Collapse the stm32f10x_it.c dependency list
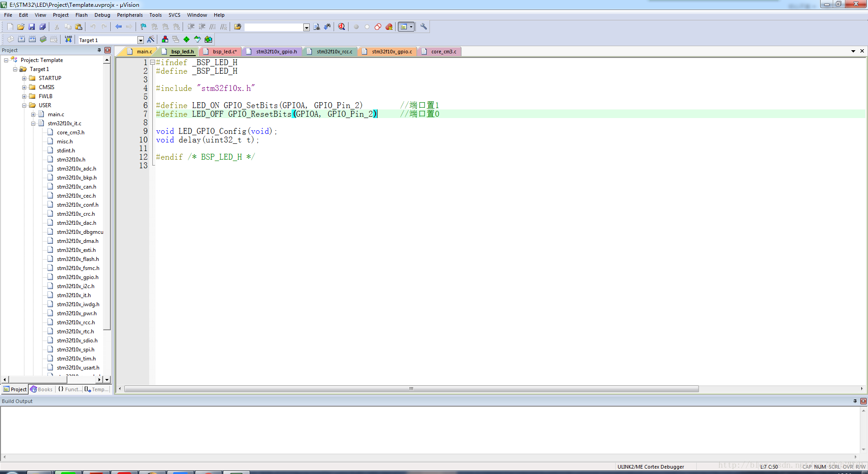Image resolution: width=868 pixels, height=474 pixels. 33,123
